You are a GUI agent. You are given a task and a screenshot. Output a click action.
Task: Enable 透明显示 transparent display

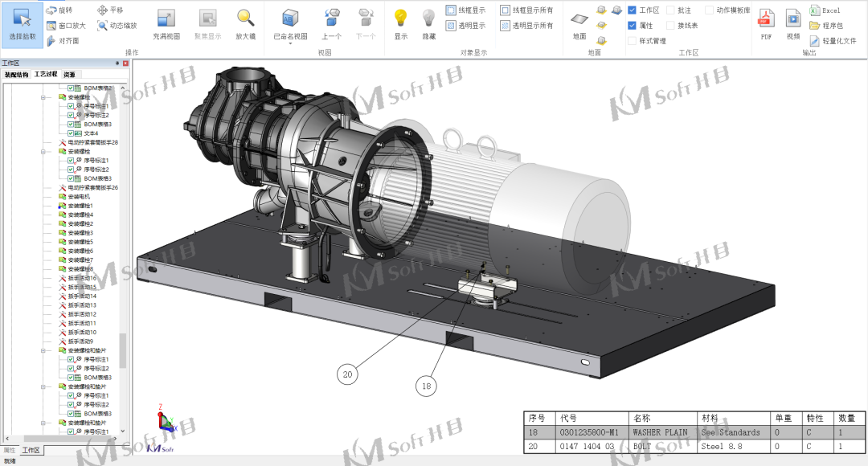(465, 26)
